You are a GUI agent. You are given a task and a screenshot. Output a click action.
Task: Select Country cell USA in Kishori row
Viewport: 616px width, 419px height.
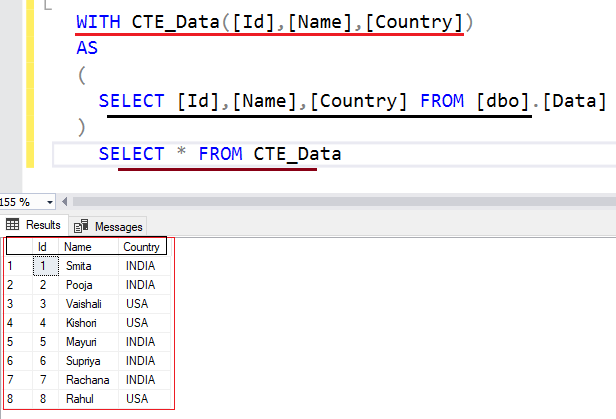(x=144, y=323)
